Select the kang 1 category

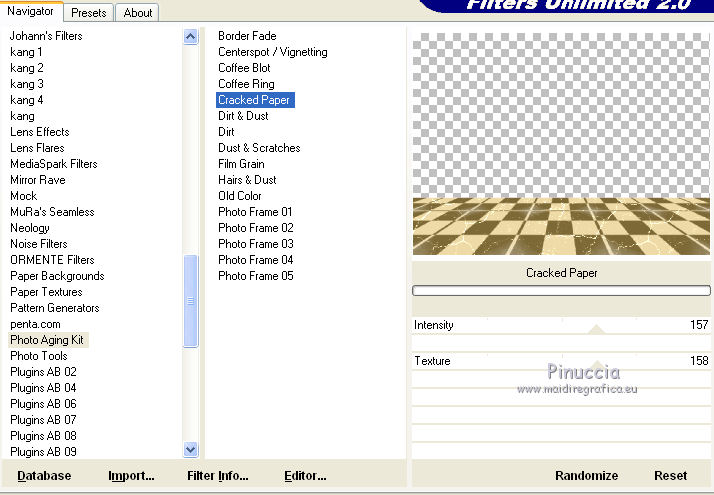coord(26,52)
